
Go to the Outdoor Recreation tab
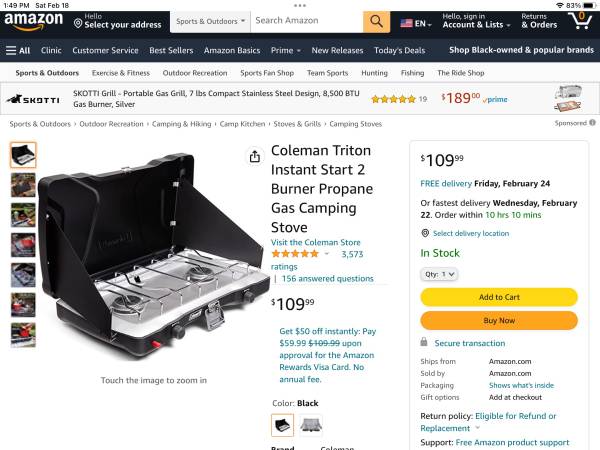point(195,73)
